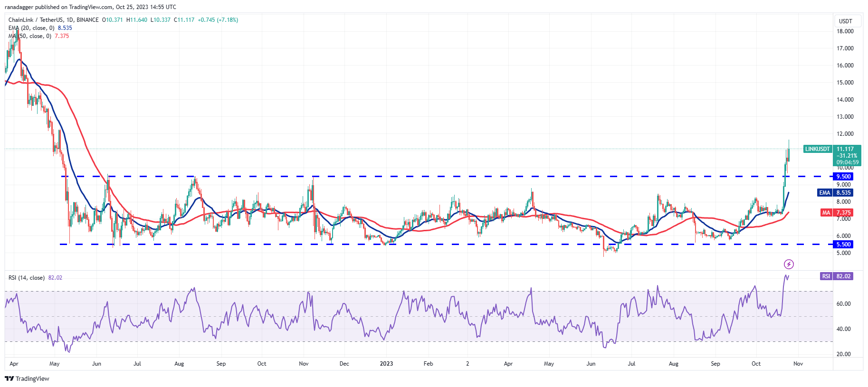The height and width of the screenshot is (387, 868).
Task: Click the purple lightning bolt event icon
Action: [789, 264]
